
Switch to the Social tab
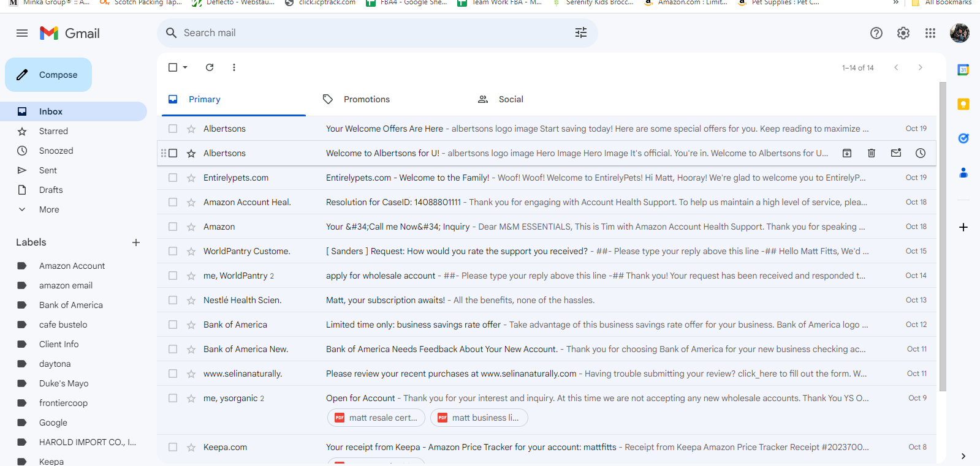pyautogui.click(x=542, y=99)
